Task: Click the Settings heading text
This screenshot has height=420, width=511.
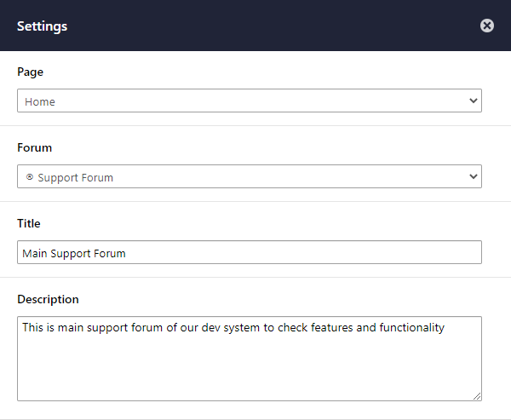Action: [42, 26]
